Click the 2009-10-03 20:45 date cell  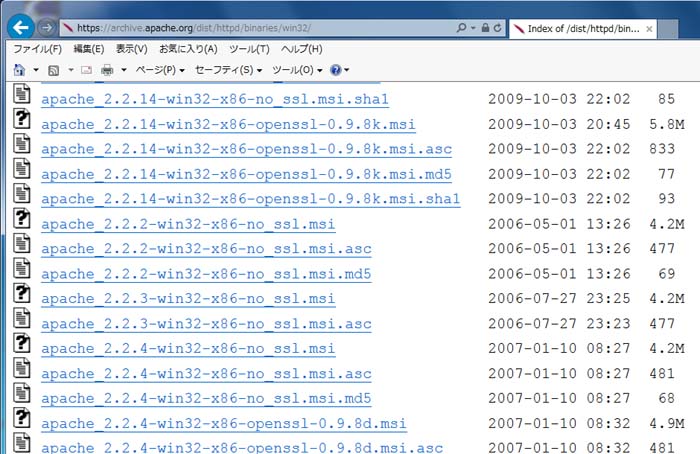(x=559, y=124)
